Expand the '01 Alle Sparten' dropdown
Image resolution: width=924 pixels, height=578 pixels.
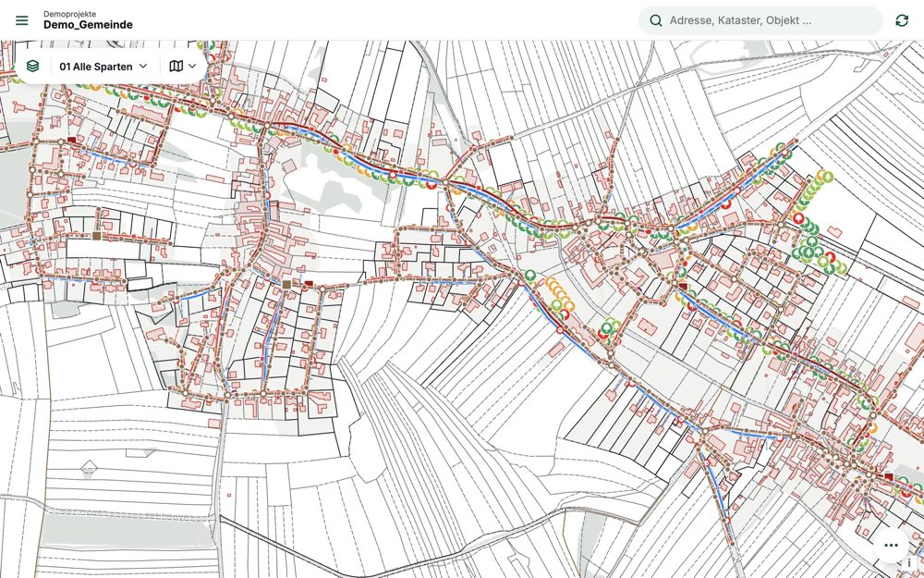click(103, 66)
